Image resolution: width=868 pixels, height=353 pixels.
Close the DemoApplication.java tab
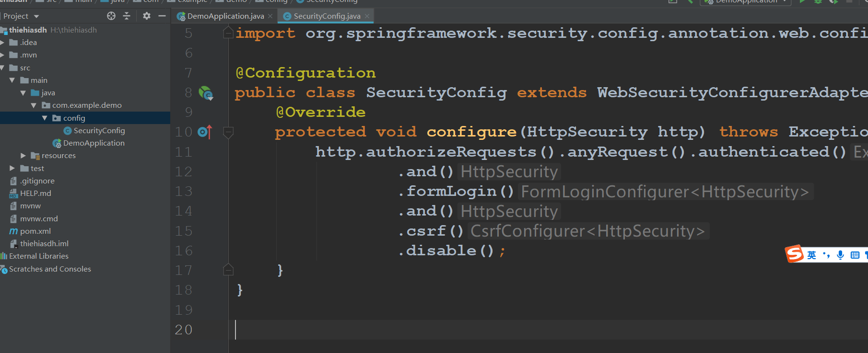point(270,16)
